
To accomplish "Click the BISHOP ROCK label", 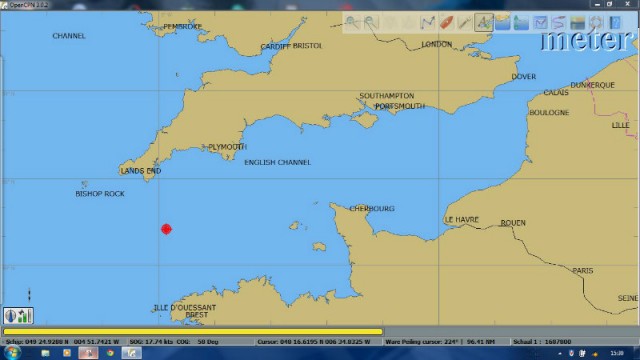I will pyautogui.click(x=100, y=194).
